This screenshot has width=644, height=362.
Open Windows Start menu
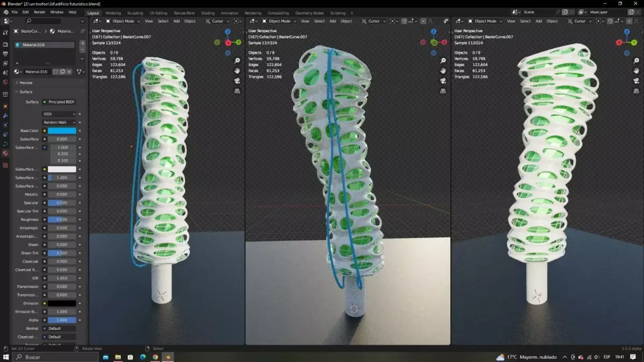pyautogui.click(x=6, y=357)
